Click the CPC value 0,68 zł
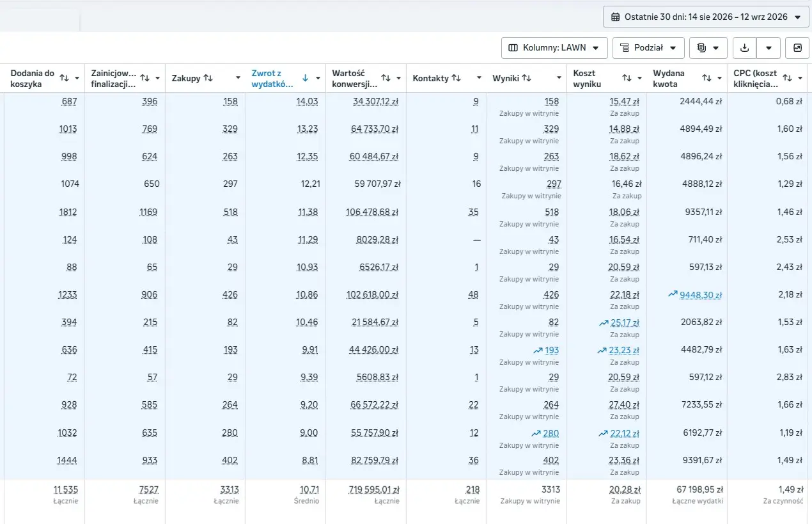 pyautogui.click(x=789, y=101)
